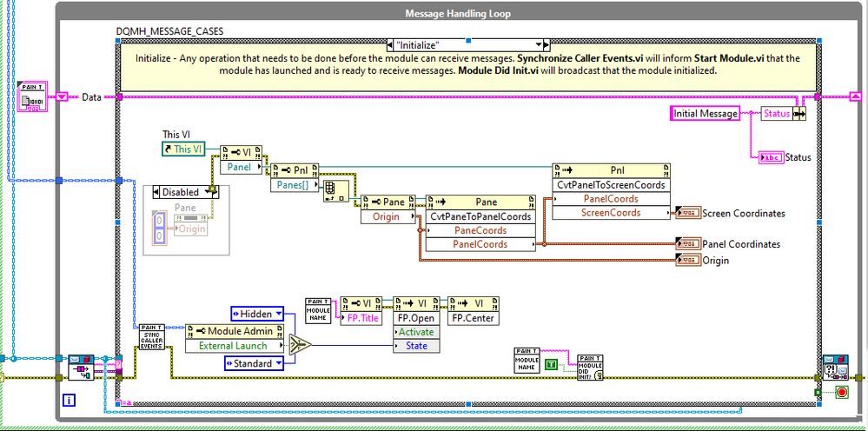Select the data cluster constant at left
868x431 pixels.
(x=34, y=96)
